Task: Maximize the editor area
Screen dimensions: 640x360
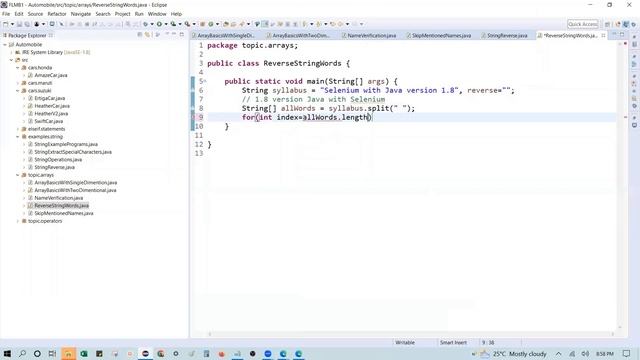Action: (x=622, y=35)
